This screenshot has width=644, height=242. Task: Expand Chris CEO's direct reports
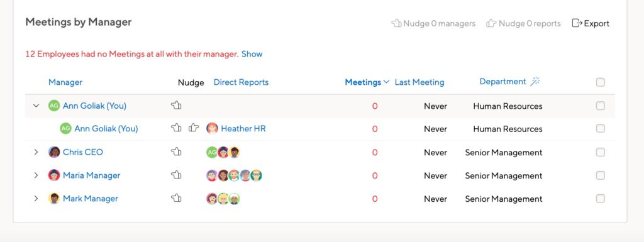coord(36,152)
